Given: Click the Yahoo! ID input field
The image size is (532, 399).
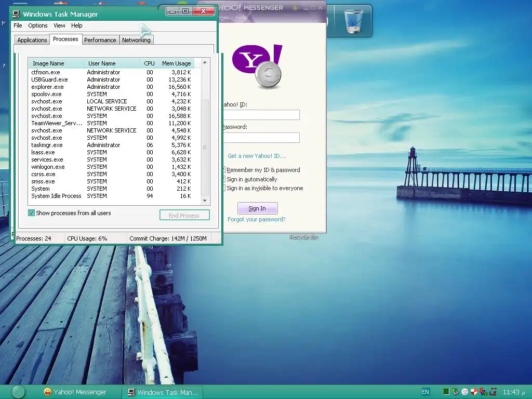Looking at the screenshot, I should [x=261, y=115].
